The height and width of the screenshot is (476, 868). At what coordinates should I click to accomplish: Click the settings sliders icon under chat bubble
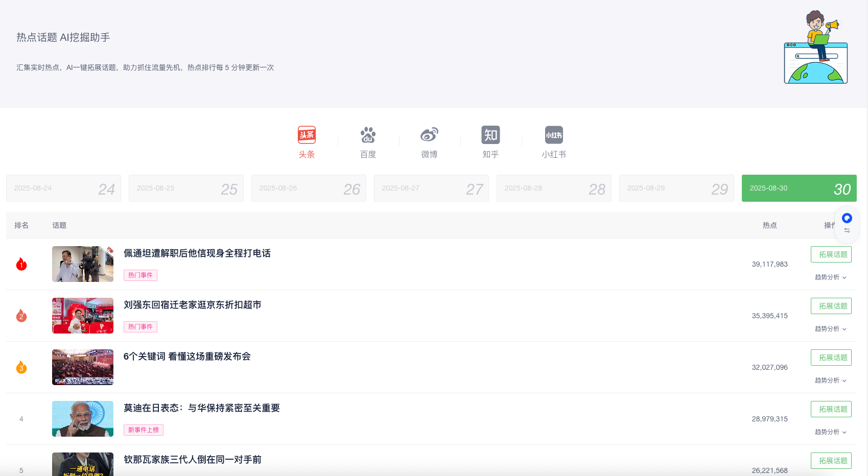[x=847, y=231]
